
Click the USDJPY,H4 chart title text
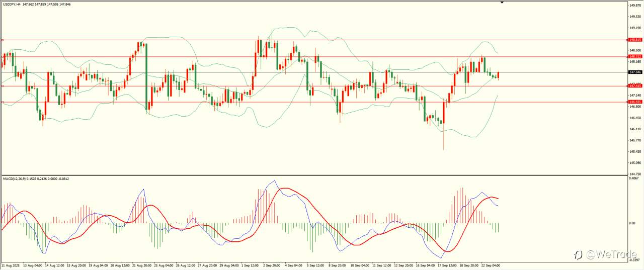pos(11,4)
